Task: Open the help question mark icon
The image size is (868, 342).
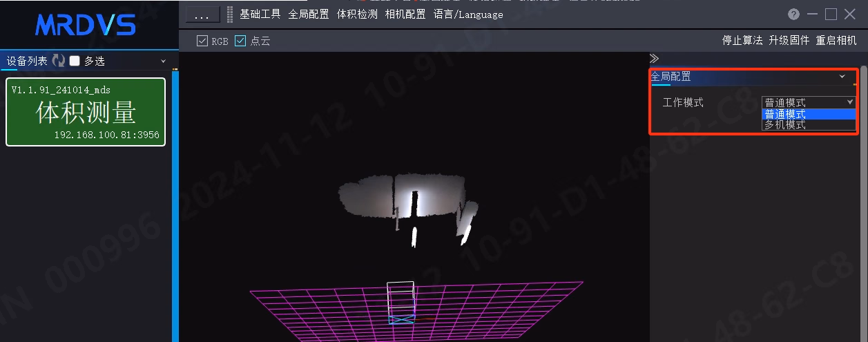Action: pos(794,15)
